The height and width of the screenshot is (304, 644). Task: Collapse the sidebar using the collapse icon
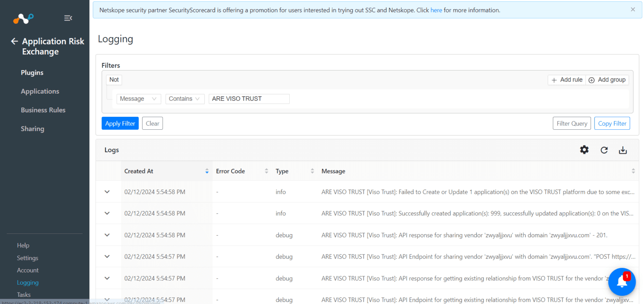click(x=68, y=18)
